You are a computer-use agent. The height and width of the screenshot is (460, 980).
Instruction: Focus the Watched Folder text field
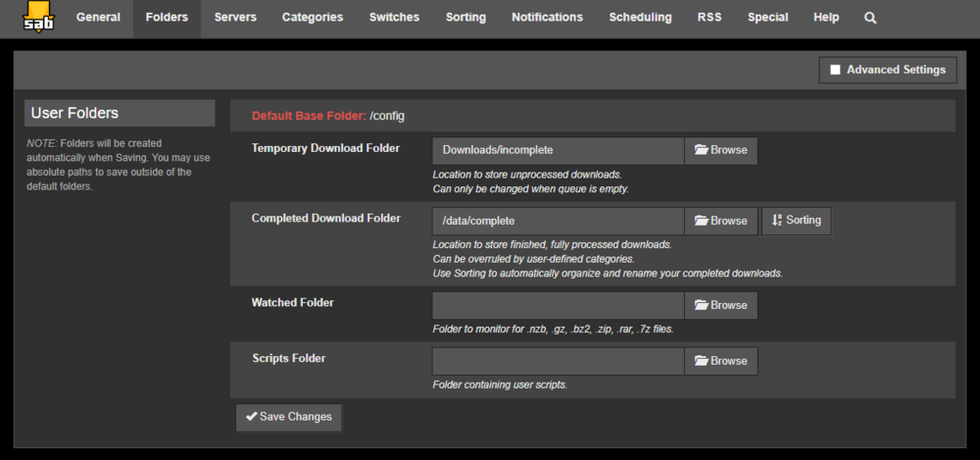coord(559,305)
